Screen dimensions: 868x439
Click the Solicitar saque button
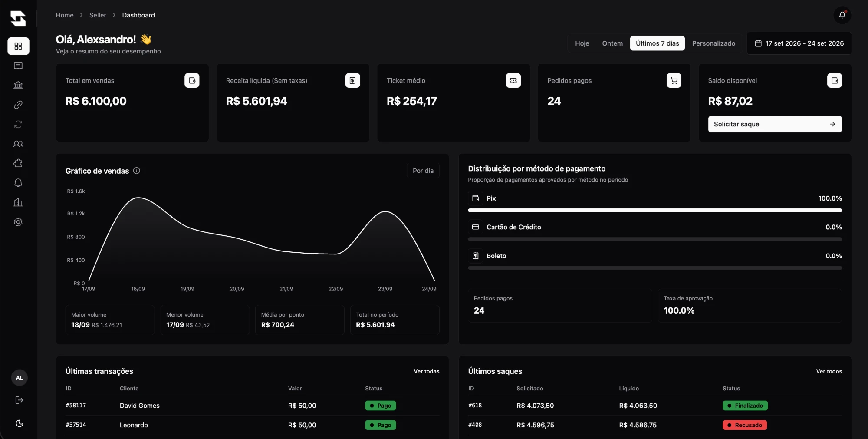click(x=775, y=124)
